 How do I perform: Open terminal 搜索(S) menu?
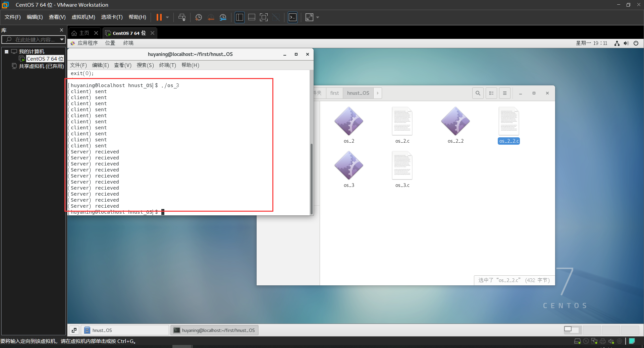click(145, 65)
